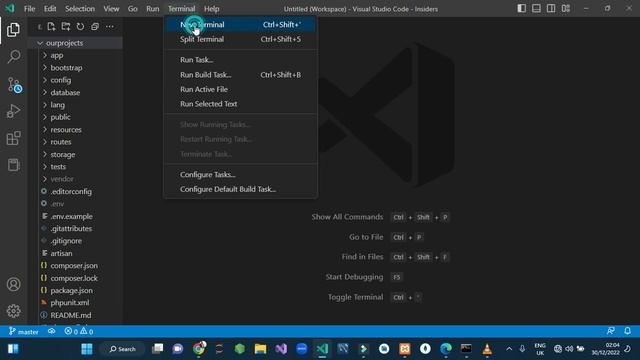640x360 pixels.
Task: Click the feedback icon in status bar
Action: click(x=611, y=331)
